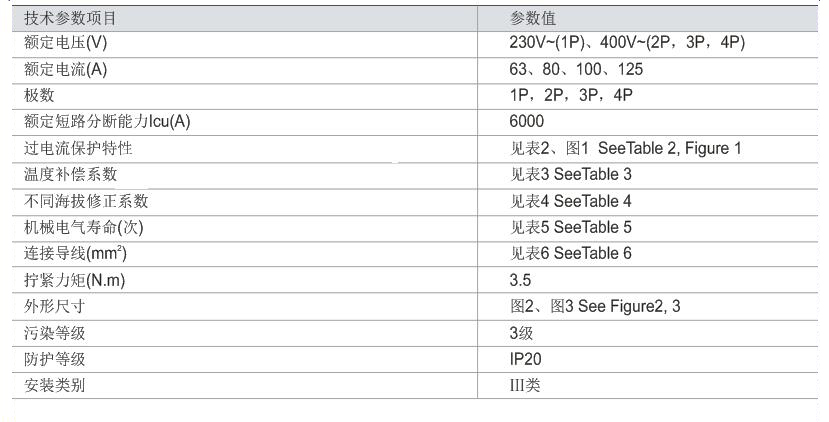Select the 额定短路分断能力Icu(A) label
The height and width of the screenshot is (422, 829).
pos(107,122)
